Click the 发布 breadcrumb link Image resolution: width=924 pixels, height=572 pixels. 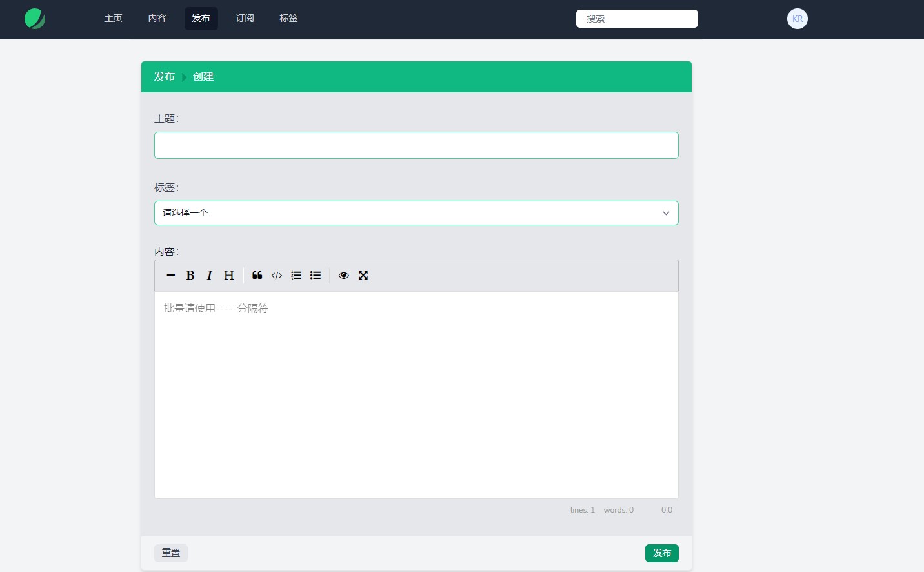point(164,77)
